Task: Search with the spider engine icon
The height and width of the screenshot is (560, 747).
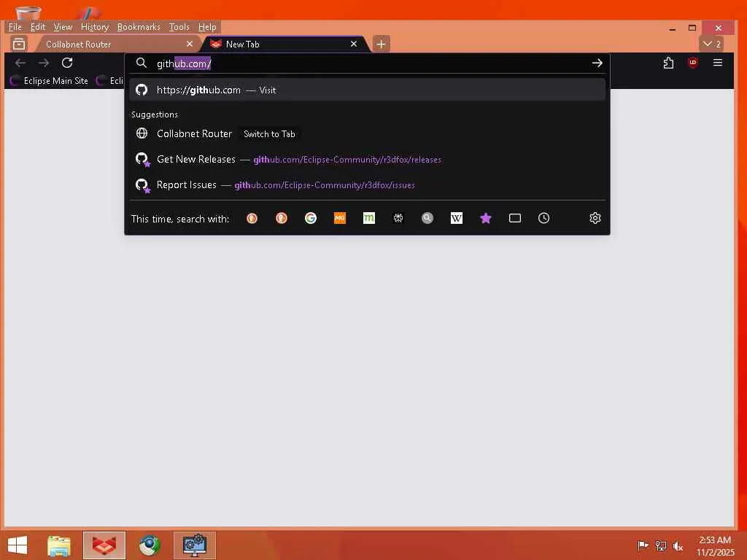Action: point(398,218)
